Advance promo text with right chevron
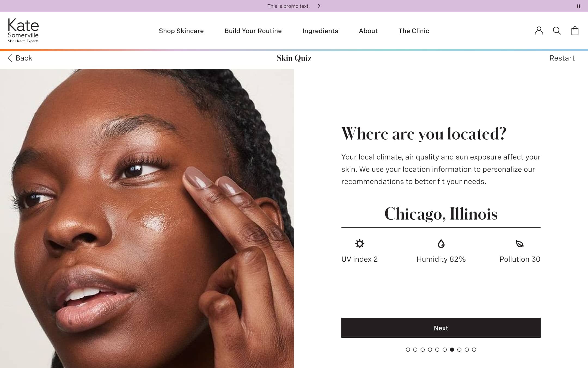 319,6
